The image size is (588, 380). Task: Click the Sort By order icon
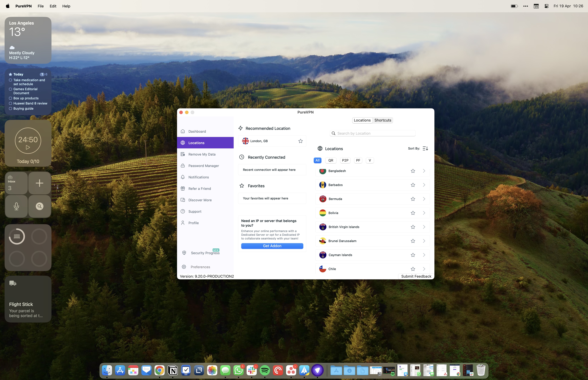pos(425,149)
